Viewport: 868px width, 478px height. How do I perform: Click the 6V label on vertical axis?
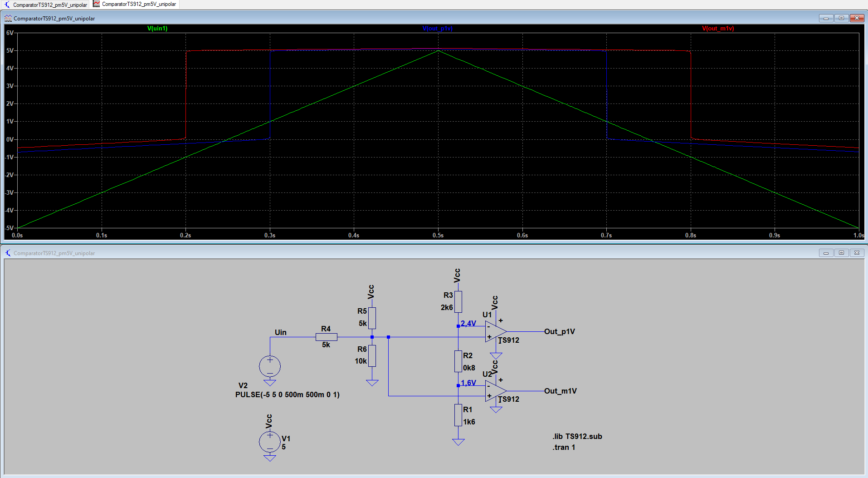pos(10,33)
